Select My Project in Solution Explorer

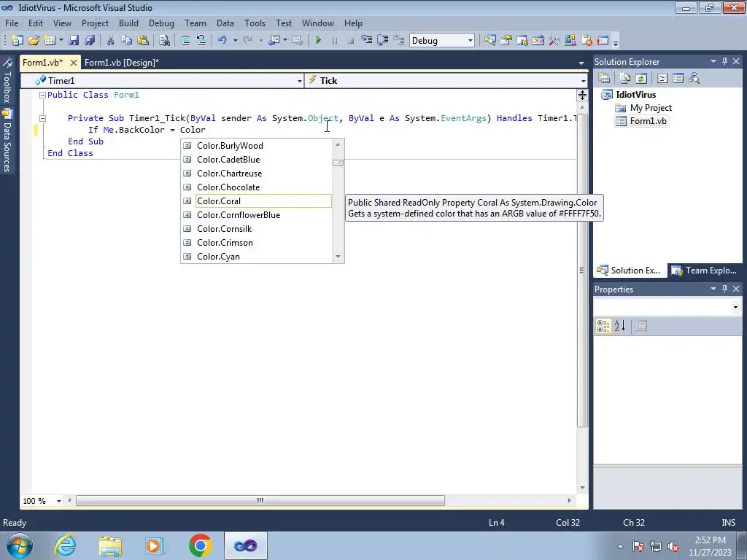[643, 108]
